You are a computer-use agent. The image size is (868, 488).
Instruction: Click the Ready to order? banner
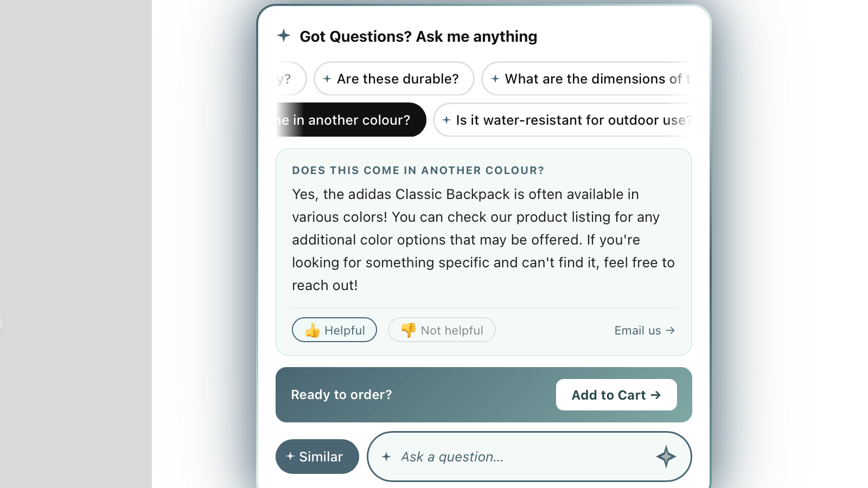click(x=484, y=395)
